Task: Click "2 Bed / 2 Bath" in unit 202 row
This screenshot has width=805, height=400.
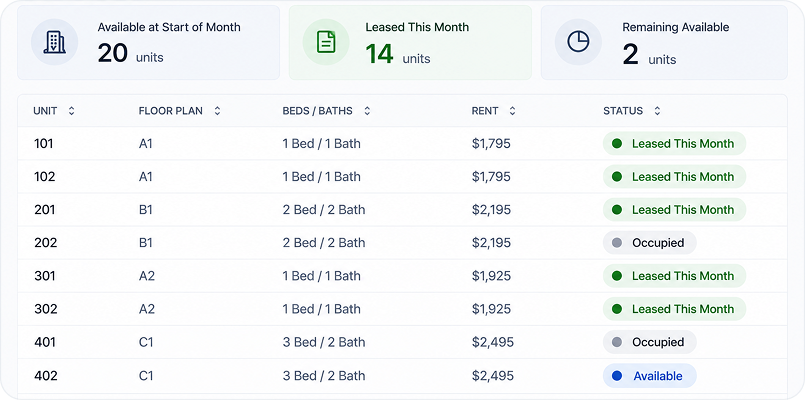Action: (324, 243)
